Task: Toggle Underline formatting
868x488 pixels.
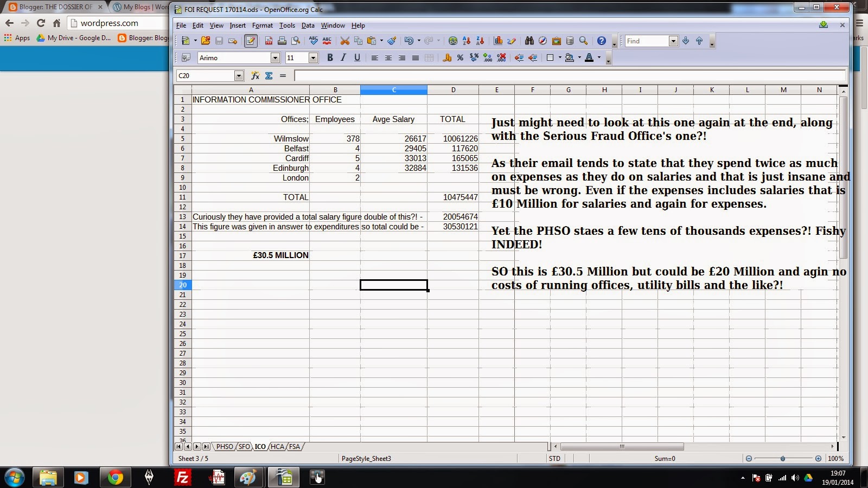Action: pos(357,58)
